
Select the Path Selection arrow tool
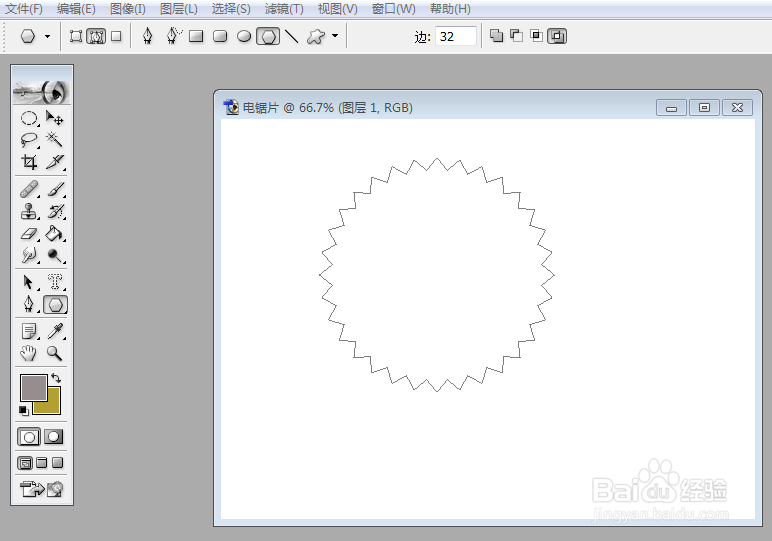(x=29, y=282)
